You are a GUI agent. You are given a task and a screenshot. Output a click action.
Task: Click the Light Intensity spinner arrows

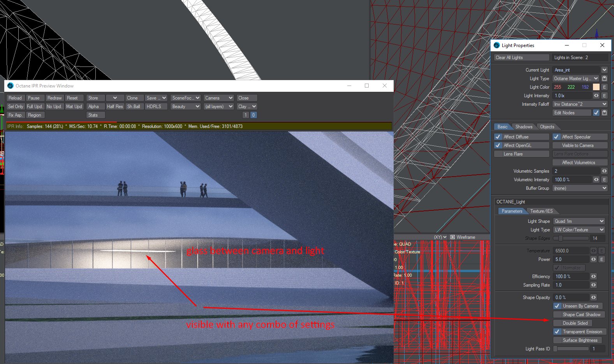(596, 96)
